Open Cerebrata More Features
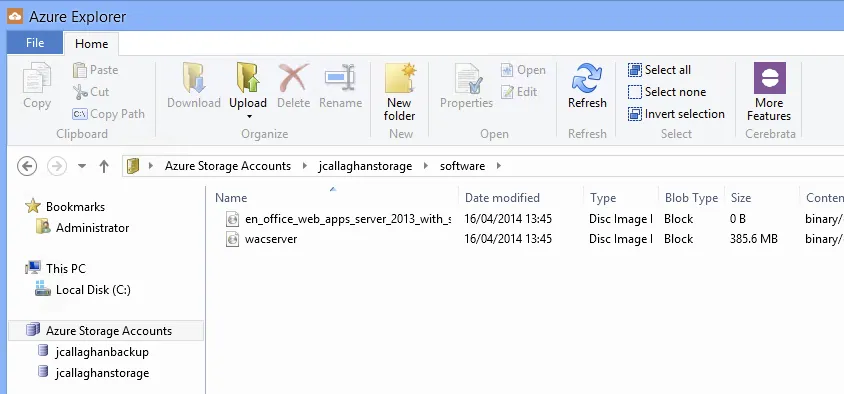Viewport: 844px width, 394px height. [769, 92]
